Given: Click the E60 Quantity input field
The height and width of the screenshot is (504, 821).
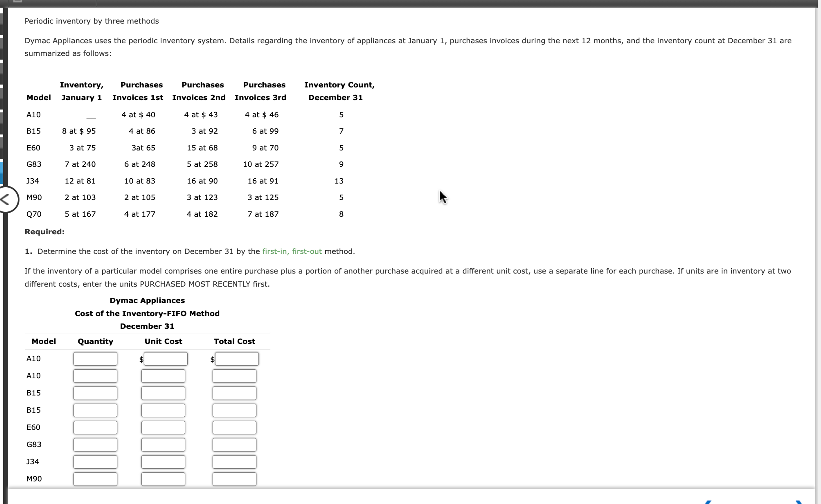Looking at the screenshot, I should (95, 427).
